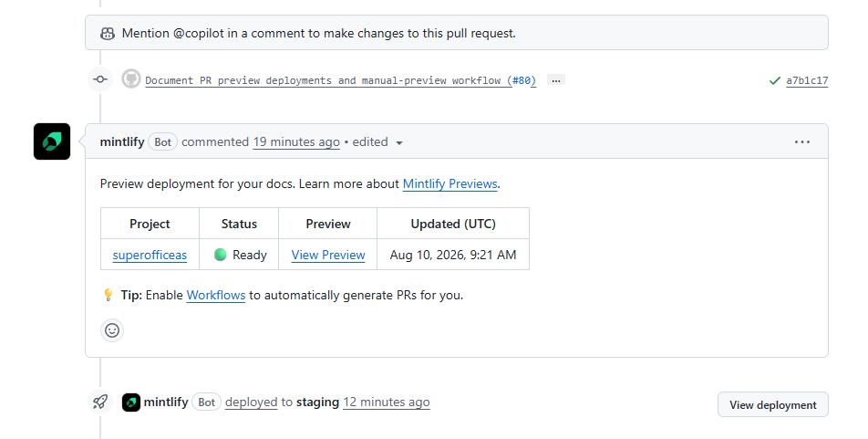The image size is (868, 439).
Task: Expand the commit message ellipsis
Action: pos(556,80)
